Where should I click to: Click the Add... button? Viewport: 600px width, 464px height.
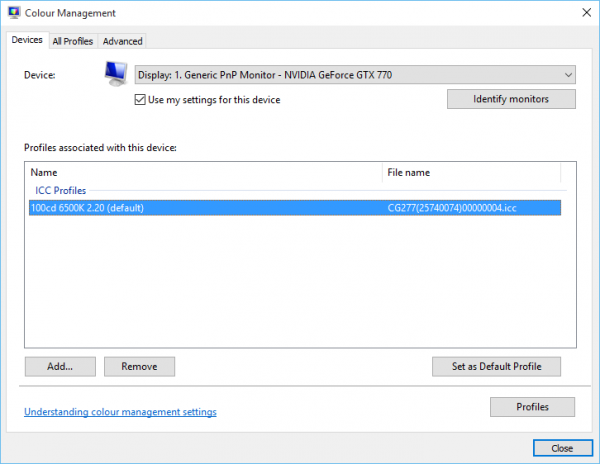(60, 367)
